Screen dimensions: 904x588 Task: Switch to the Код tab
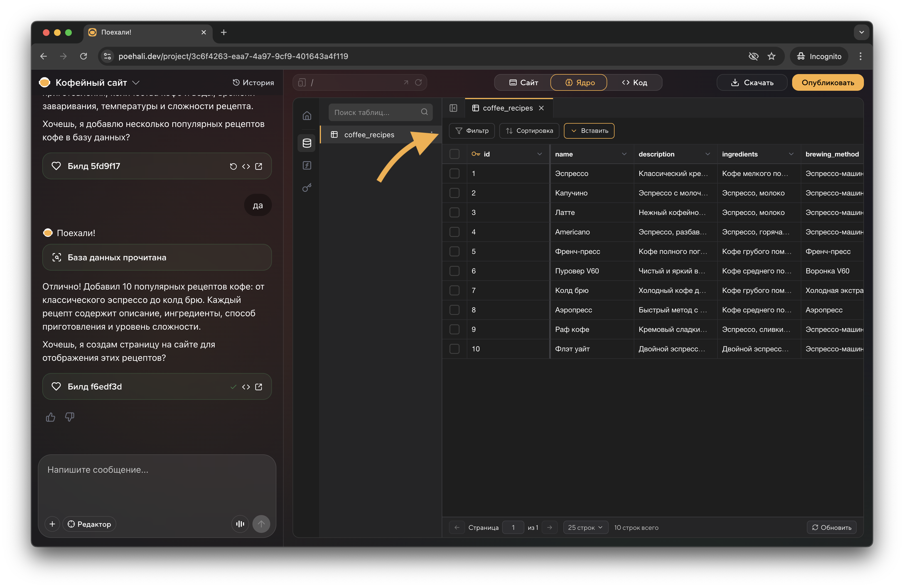tap(634, 82)
